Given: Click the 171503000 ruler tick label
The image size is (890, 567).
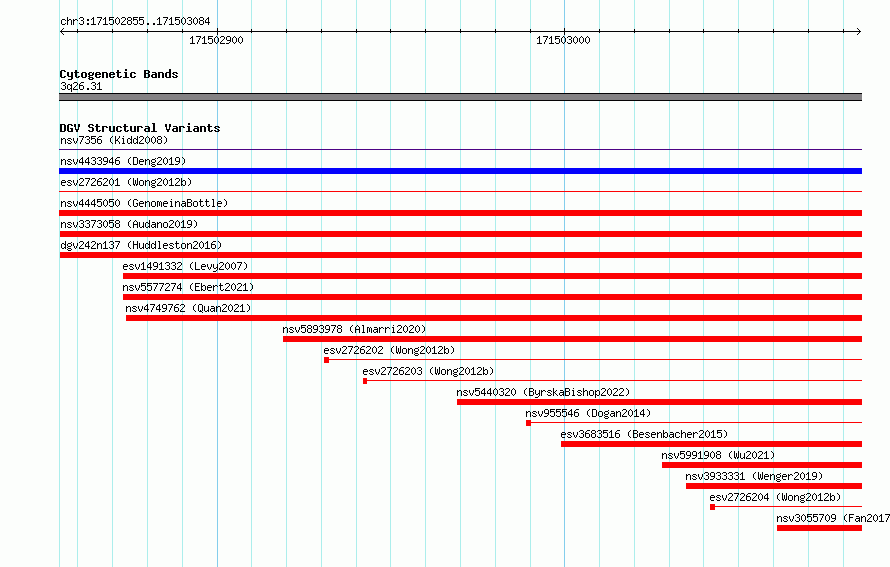Looking at the screenshot, I should (x=563, y=40).
